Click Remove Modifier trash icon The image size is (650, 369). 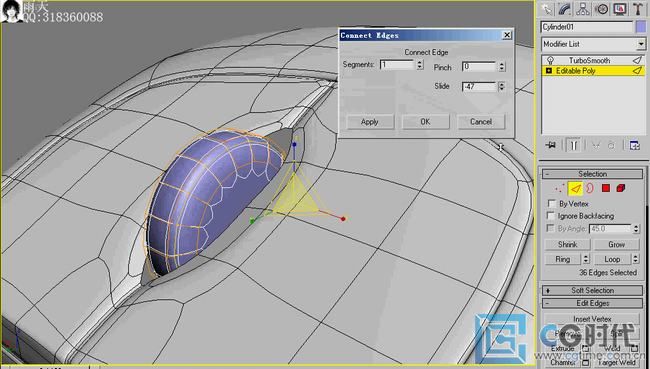611,145
